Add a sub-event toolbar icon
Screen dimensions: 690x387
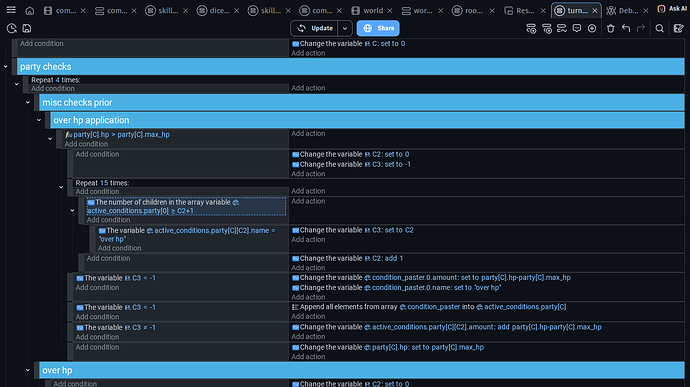click(547, 29)
